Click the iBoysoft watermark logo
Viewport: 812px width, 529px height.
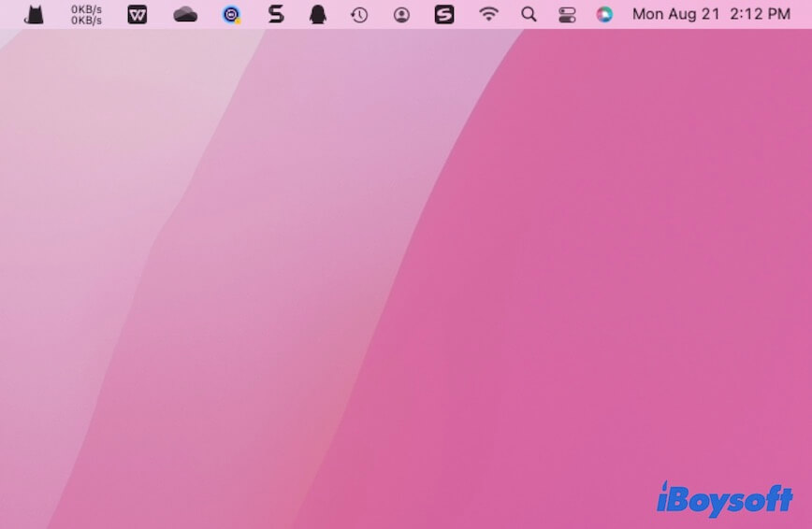[724, 500]
